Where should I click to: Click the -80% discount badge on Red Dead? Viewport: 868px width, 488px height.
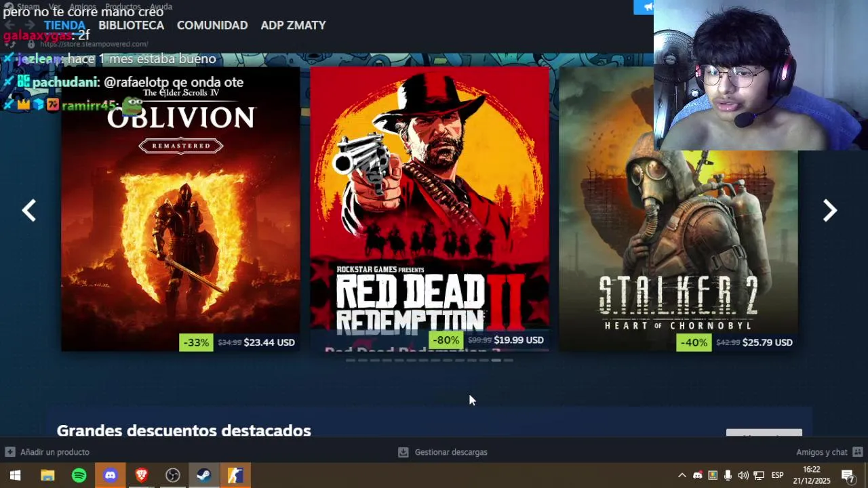(x=446, y=340)
